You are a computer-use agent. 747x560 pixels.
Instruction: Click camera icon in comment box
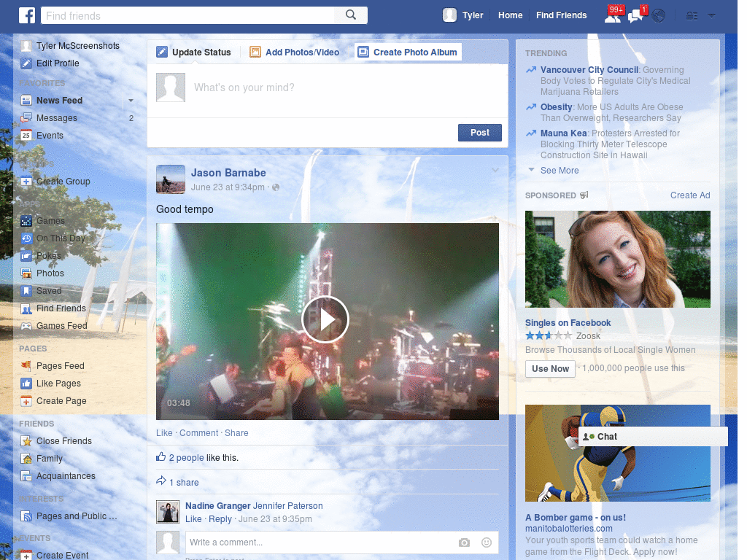pos(464,542)
